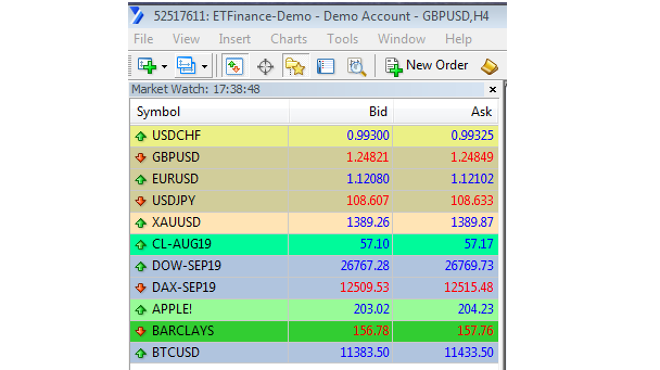Toggle the Navigator star folder icon

pyautogui.click(x=295, y=66)
